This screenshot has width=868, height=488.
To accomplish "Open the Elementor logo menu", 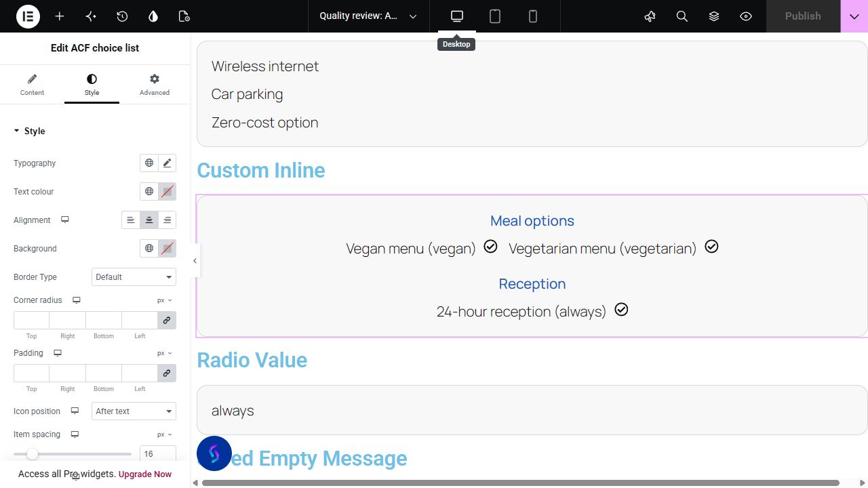I will click(28, 16).
